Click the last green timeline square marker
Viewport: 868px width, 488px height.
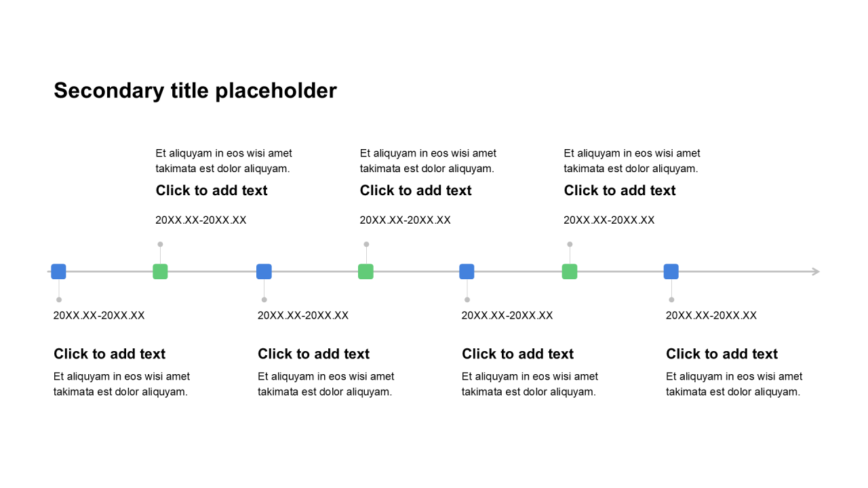(570, 272)
